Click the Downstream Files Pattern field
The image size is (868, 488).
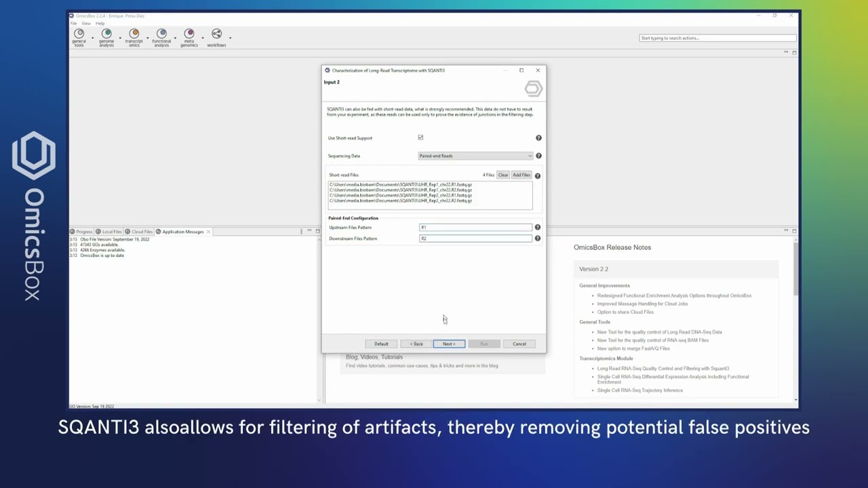click(475, 239)
